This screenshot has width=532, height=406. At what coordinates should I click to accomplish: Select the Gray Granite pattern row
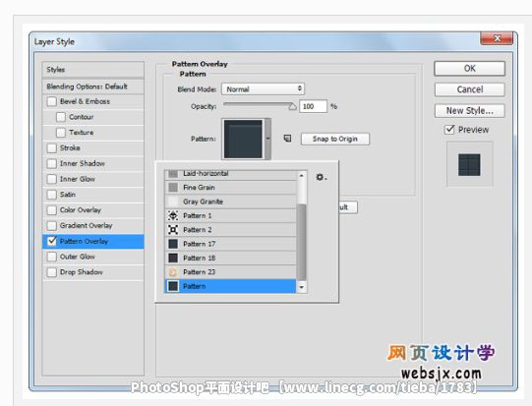pos(231,202)
